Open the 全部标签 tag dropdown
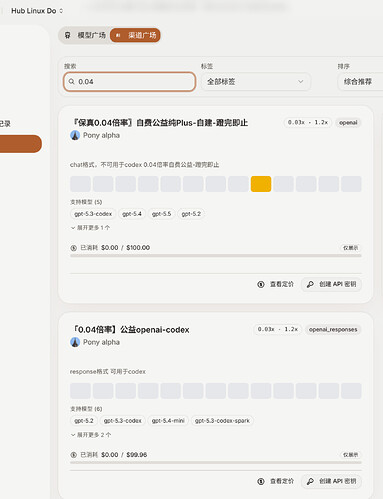Screen dimensions: 383x499 (256, 82)
